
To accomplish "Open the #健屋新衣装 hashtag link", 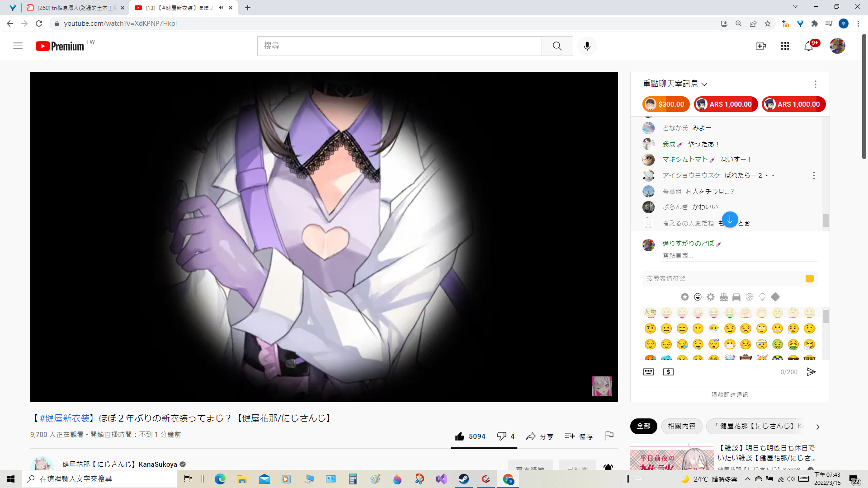I will coord(65,418).
